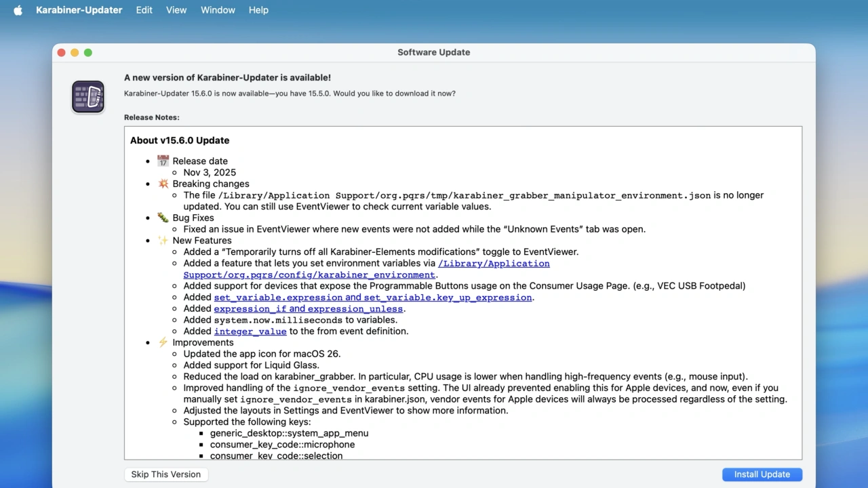Open the Apple menu
Screen dimensions: 868x488
pos(18,10)
